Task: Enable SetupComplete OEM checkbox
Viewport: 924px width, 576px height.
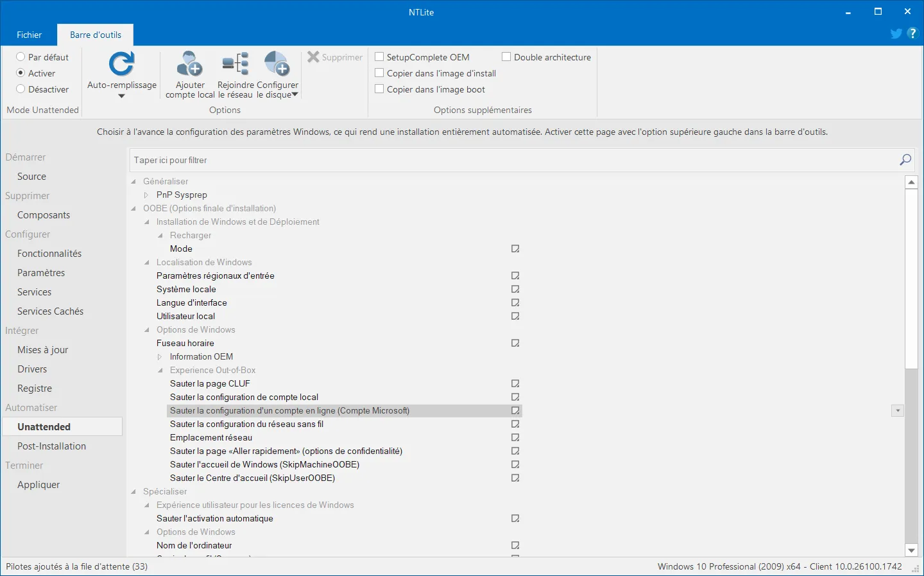Action: (x=379, y=57)
